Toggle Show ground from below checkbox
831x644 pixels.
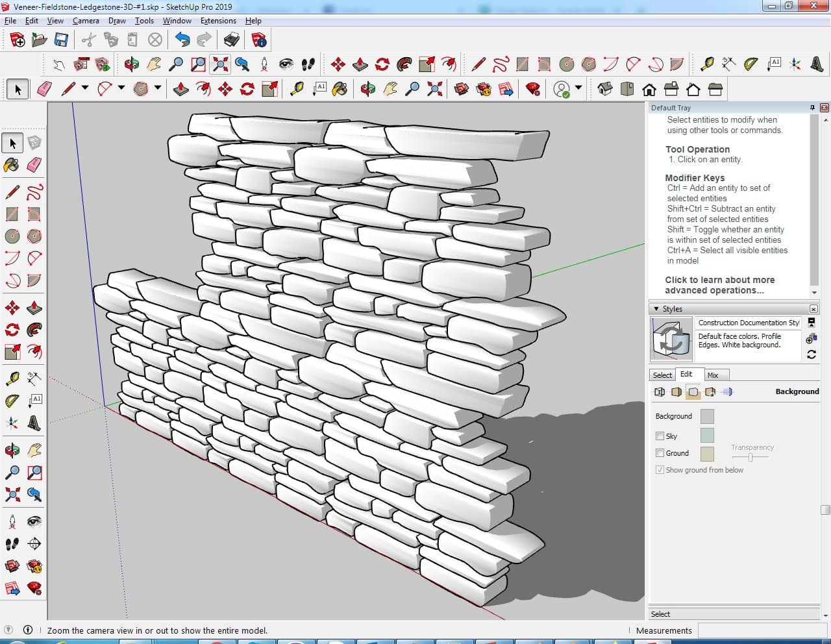coord(660,470)
